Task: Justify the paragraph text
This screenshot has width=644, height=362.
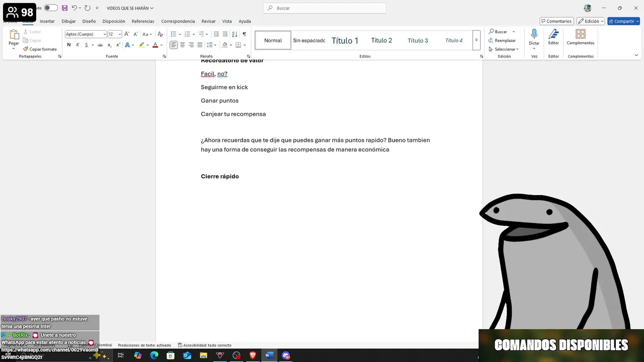Action: (200, 45)
